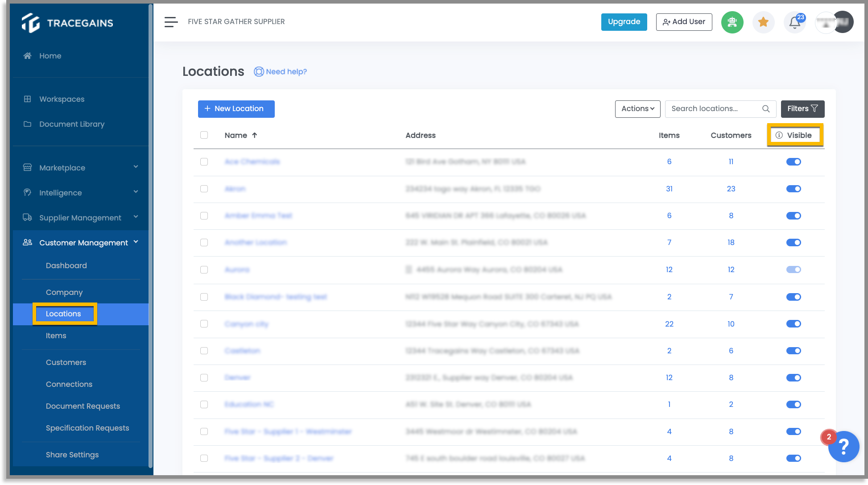Collapse the Customer Management chevron
The image size is (868, 485).
coord(136,242)
